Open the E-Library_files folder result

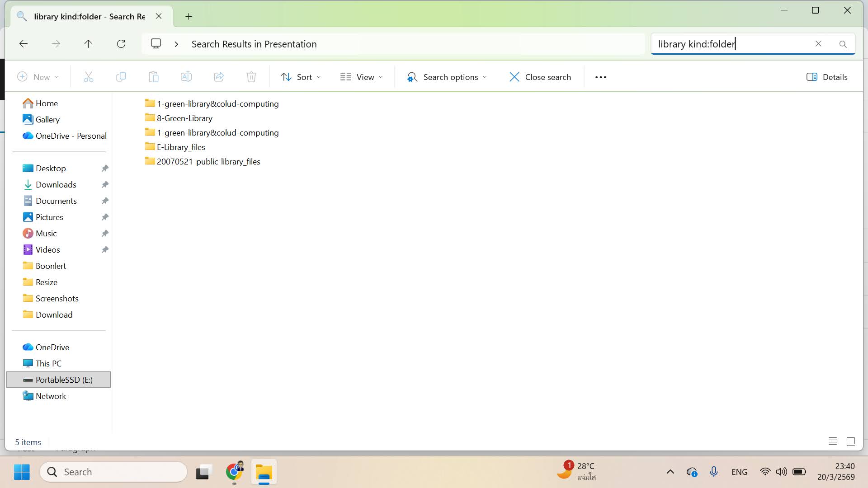click(180, 147)
